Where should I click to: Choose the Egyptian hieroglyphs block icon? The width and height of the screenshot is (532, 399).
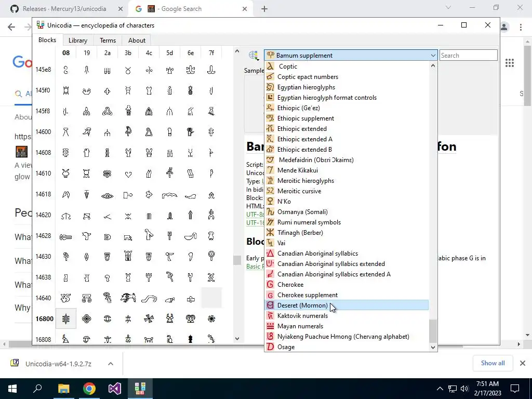pos(270,87)
